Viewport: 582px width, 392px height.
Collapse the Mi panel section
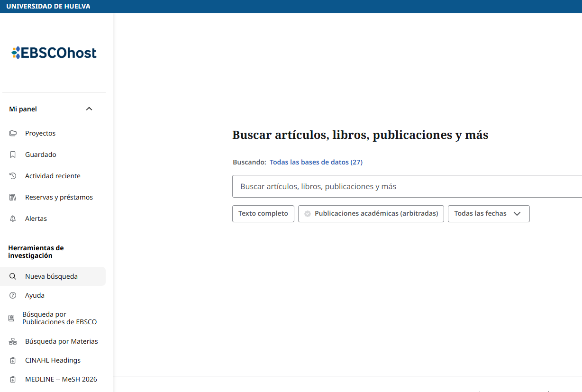point(89,109)
